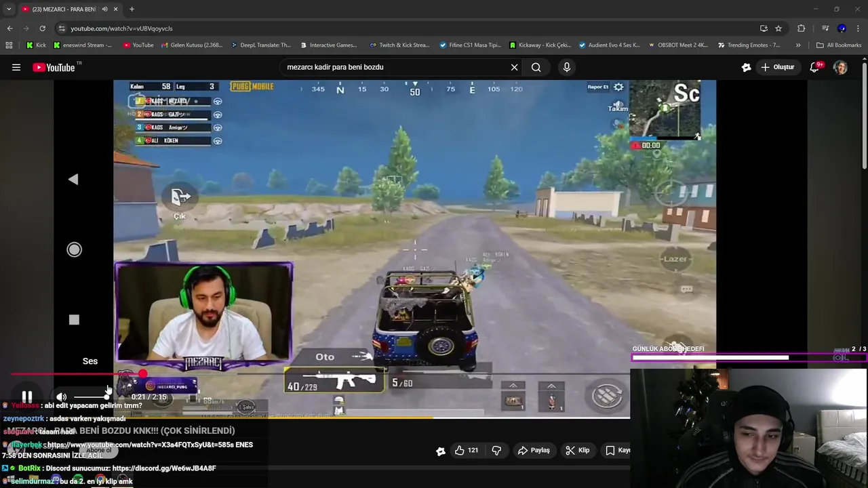Open YouTube notifications bell

pos(815,67)
